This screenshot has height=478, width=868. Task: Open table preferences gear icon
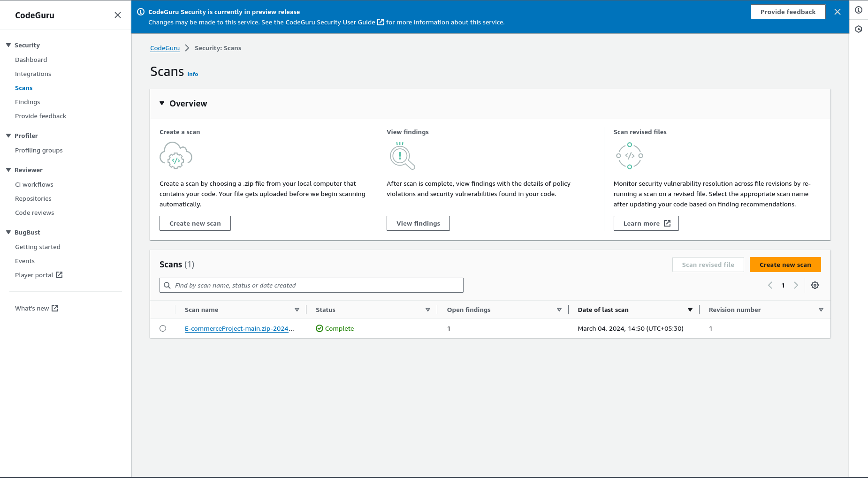click(815, 285)
